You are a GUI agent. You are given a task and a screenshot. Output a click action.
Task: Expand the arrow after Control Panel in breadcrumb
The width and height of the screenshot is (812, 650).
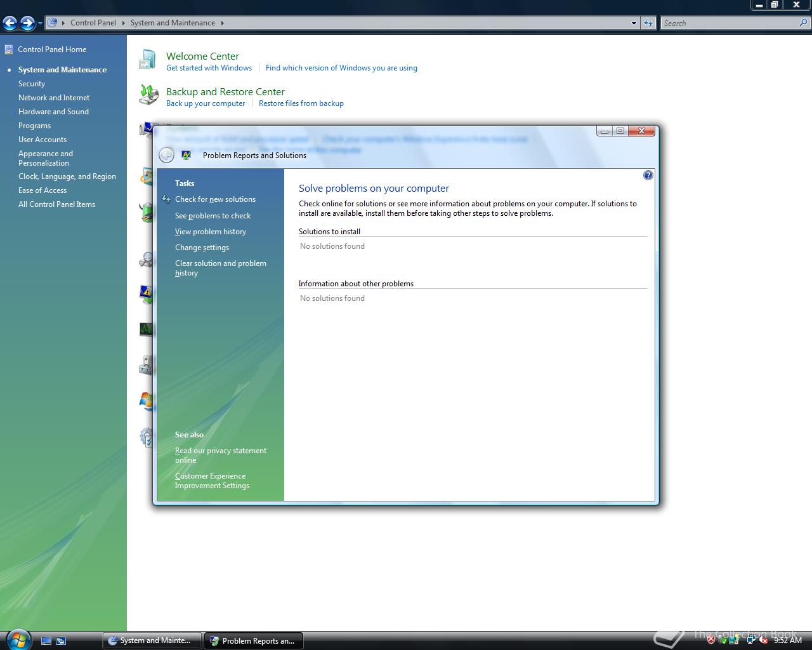point(123,23)
